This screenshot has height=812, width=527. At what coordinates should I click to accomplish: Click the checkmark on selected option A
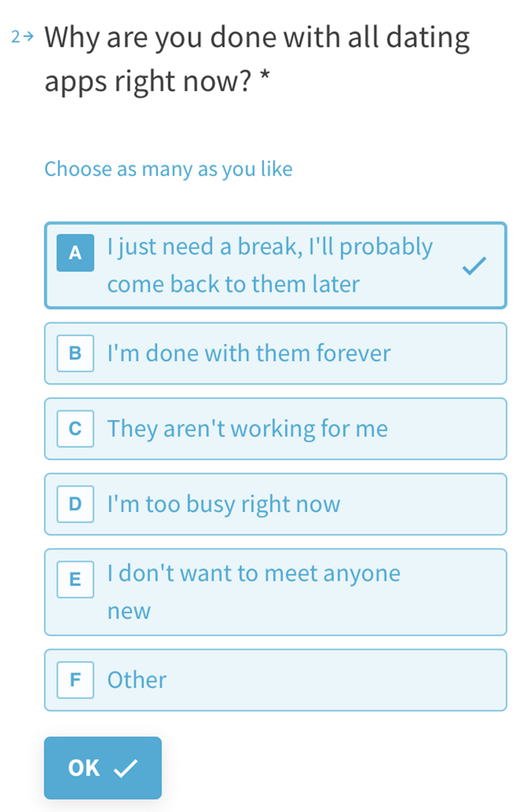tap(474, 266)
